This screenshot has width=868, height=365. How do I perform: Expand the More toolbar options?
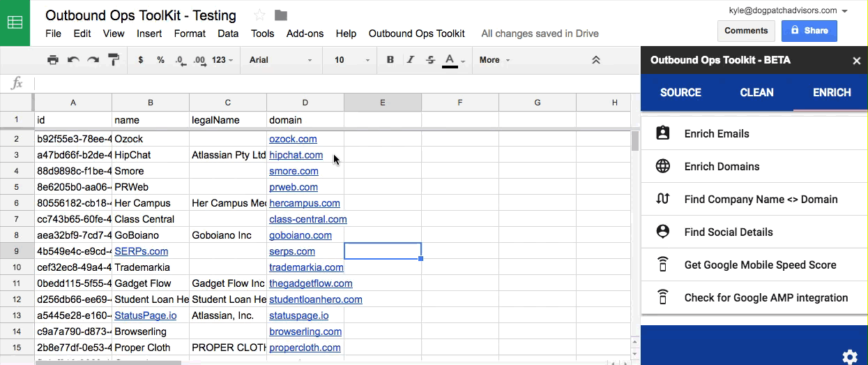coord(494,60)
